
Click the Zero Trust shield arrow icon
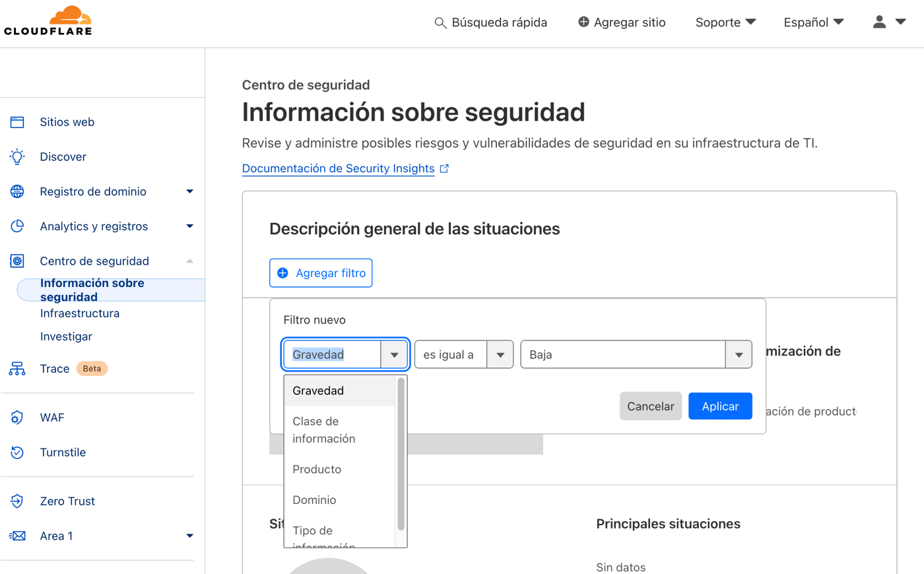pos(17,501)
